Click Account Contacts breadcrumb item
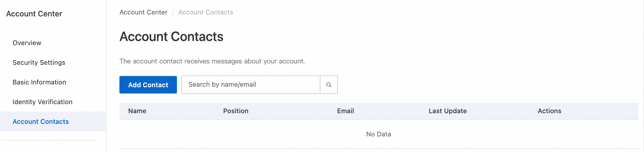Screen dimensions: 644x152 (206, 12)
